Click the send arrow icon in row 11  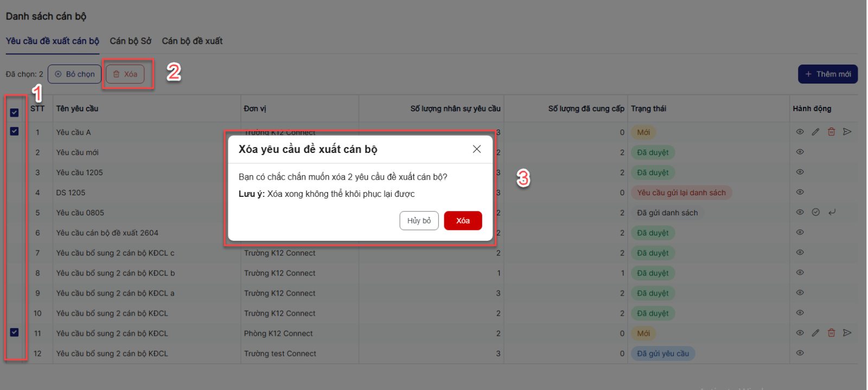tap(847, 333)
